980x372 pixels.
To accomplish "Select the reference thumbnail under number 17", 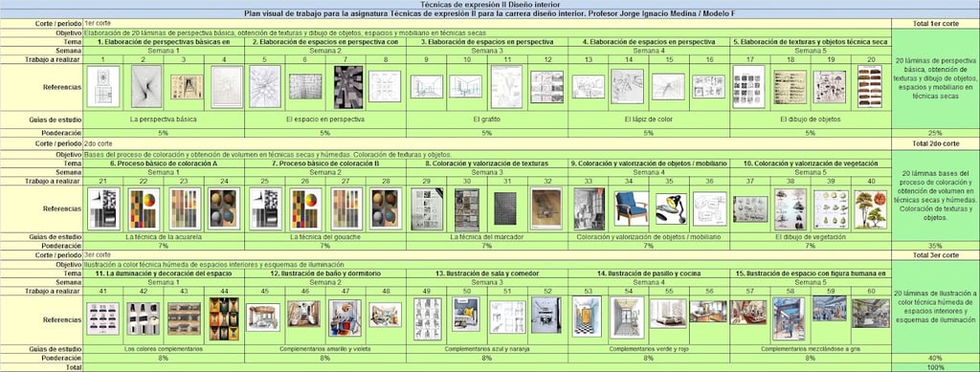I will click(x=748, y=87).
